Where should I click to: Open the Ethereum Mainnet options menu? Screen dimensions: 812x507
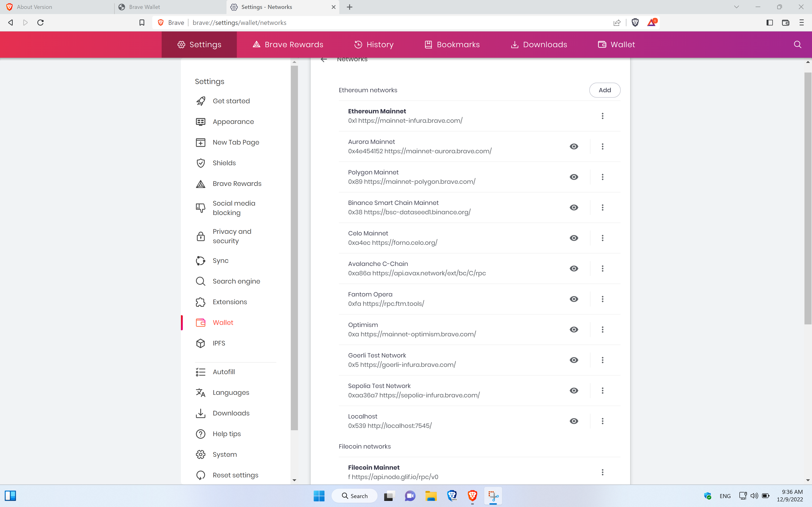602,116
